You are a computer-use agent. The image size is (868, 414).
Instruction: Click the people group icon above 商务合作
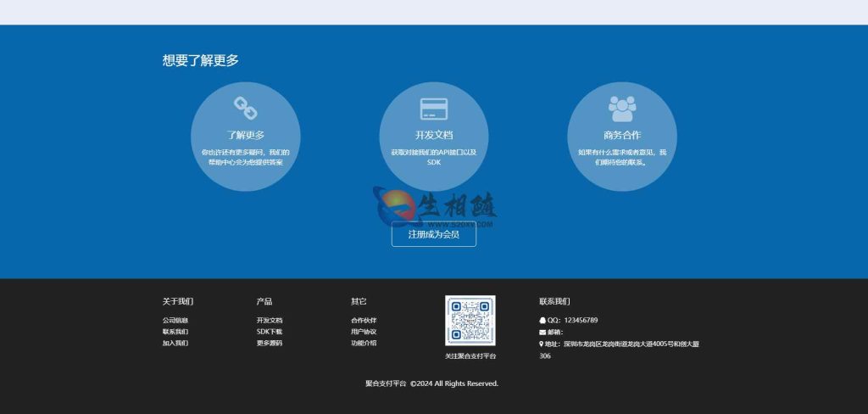pyautogui.click(x=622, y=109)
